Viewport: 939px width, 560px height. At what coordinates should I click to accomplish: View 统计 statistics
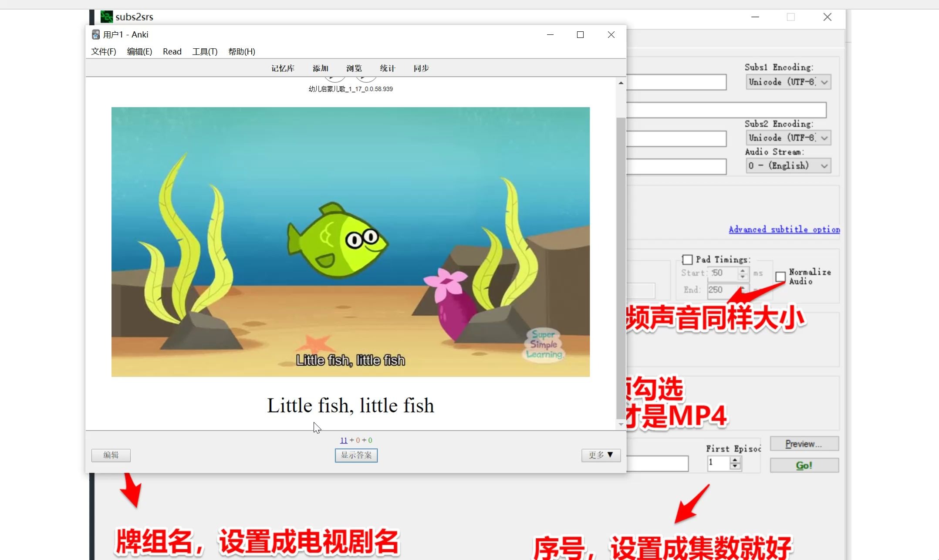coord(387,68)
